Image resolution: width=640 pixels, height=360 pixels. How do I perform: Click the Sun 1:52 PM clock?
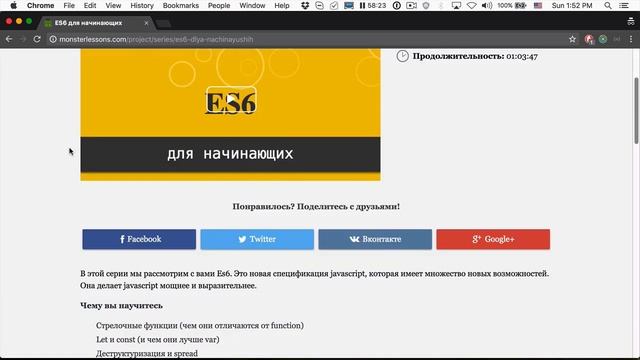571,5
